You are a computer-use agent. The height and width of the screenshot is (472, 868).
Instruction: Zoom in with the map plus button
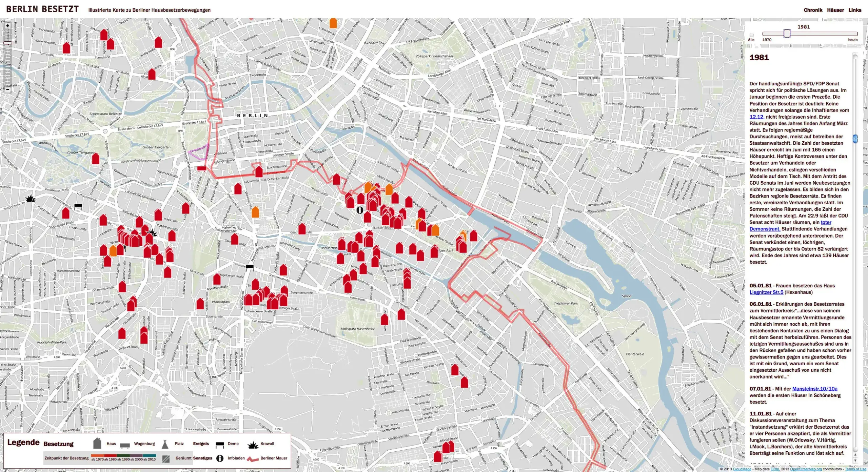point(7,26)
